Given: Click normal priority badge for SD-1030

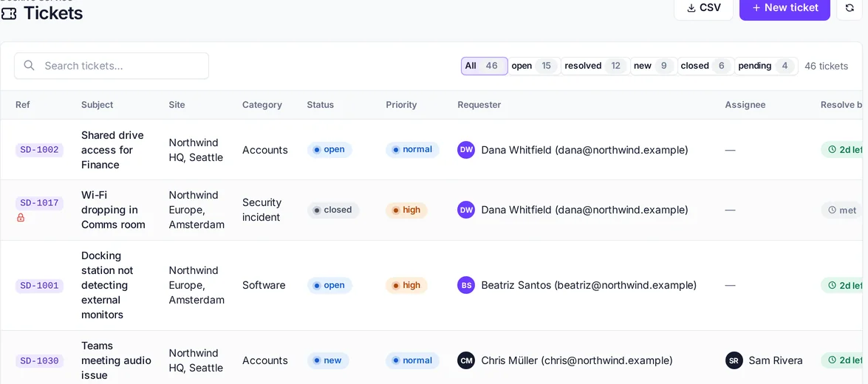Looking at the screenshot, I should pyautogui.click(x=412, y=361).
